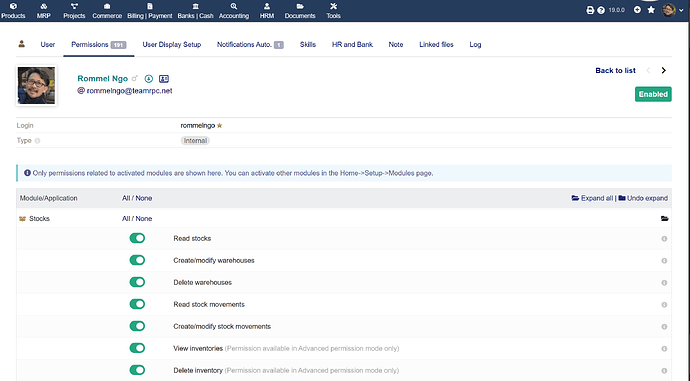Open the HR and Bank tab

[352, 44]
